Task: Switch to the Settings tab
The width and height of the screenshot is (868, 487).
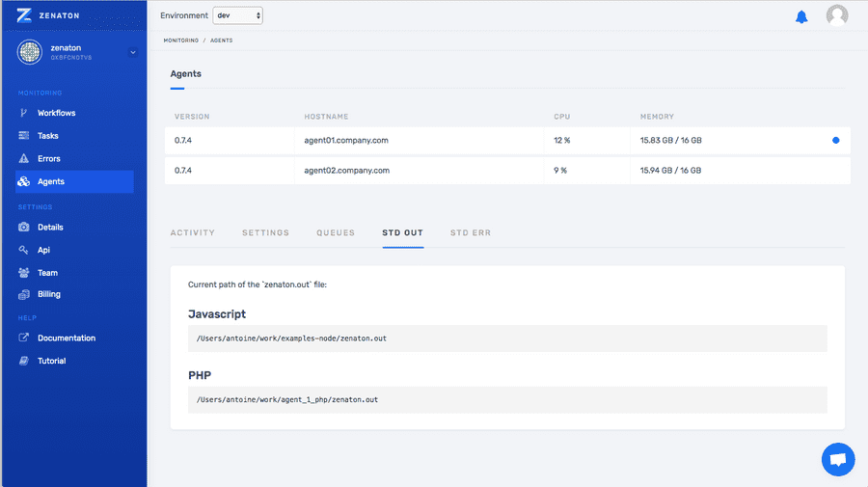Action: pyautogui.click(x=266, y=232)
